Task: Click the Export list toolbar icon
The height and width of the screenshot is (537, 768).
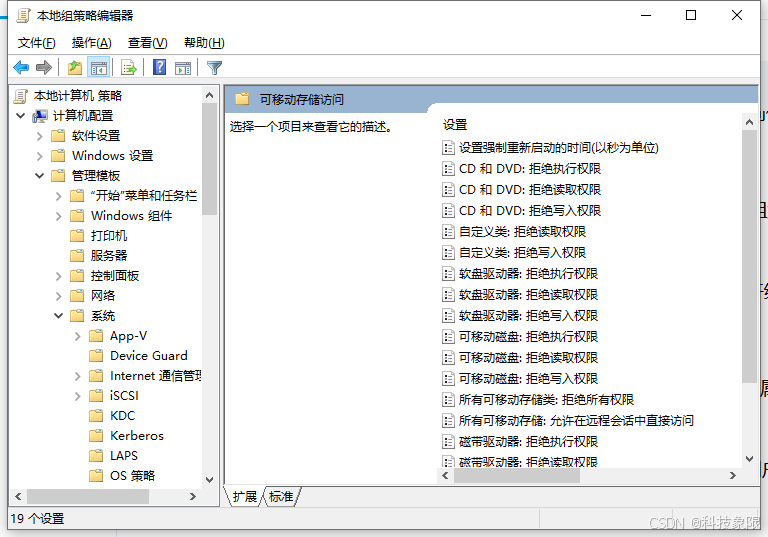Action: [x=129, y=68]
